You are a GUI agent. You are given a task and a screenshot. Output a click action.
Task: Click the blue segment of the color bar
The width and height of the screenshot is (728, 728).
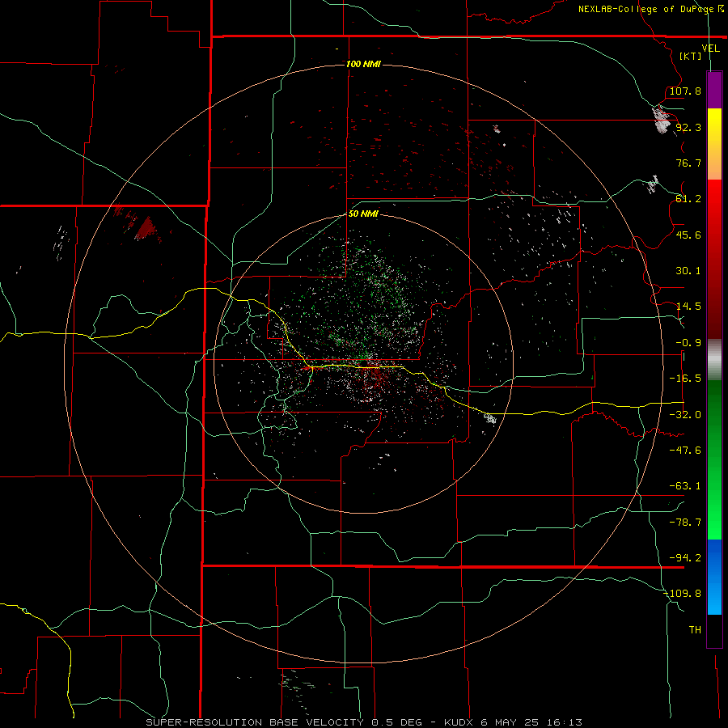tap(714, 577)
